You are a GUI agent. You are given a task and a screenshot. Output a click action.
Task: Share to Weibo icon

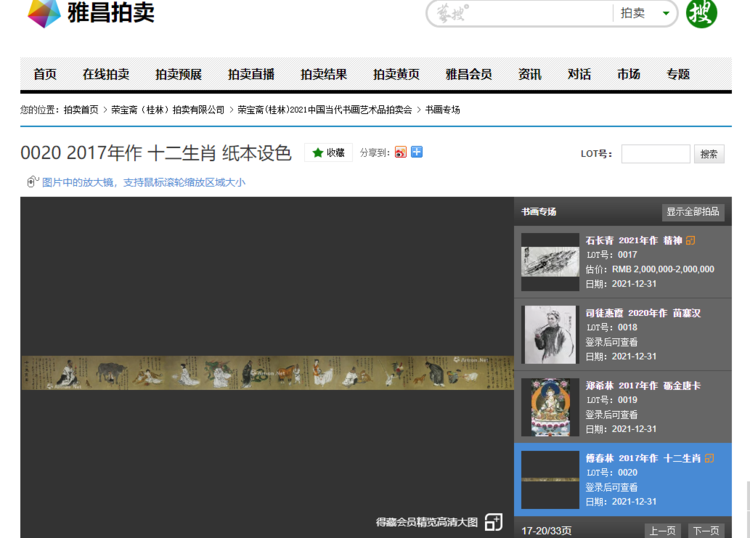[x=401, y=152]
